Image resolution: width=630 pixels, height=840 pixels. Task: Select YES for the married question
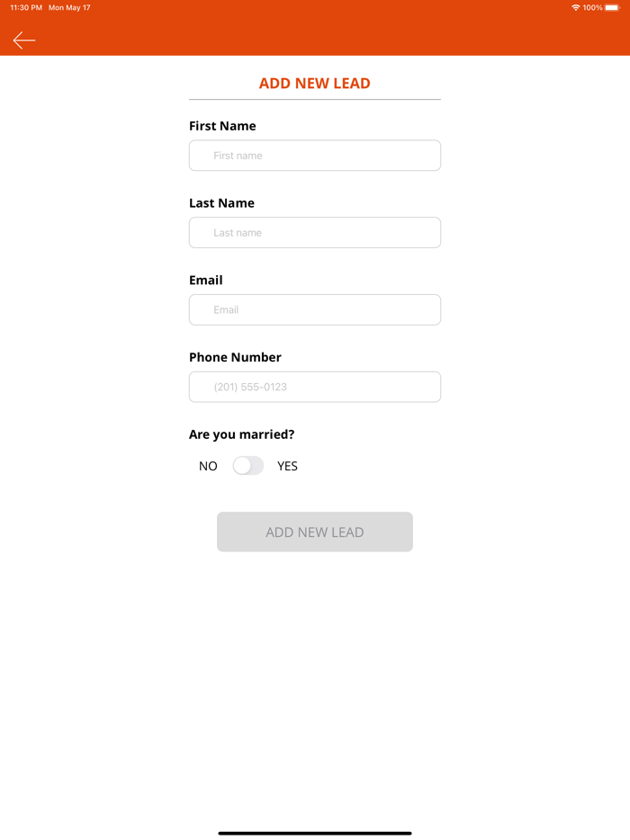(x=287, y=466)
